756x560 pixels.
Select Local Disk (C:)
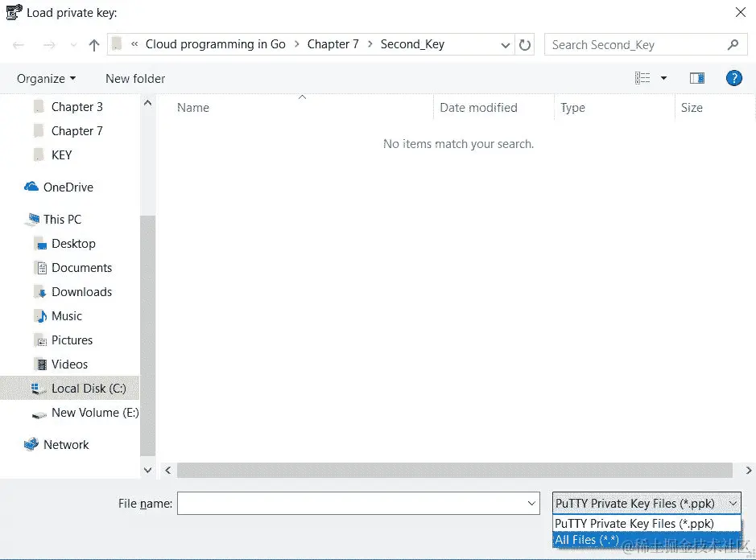tap(70, 389)
